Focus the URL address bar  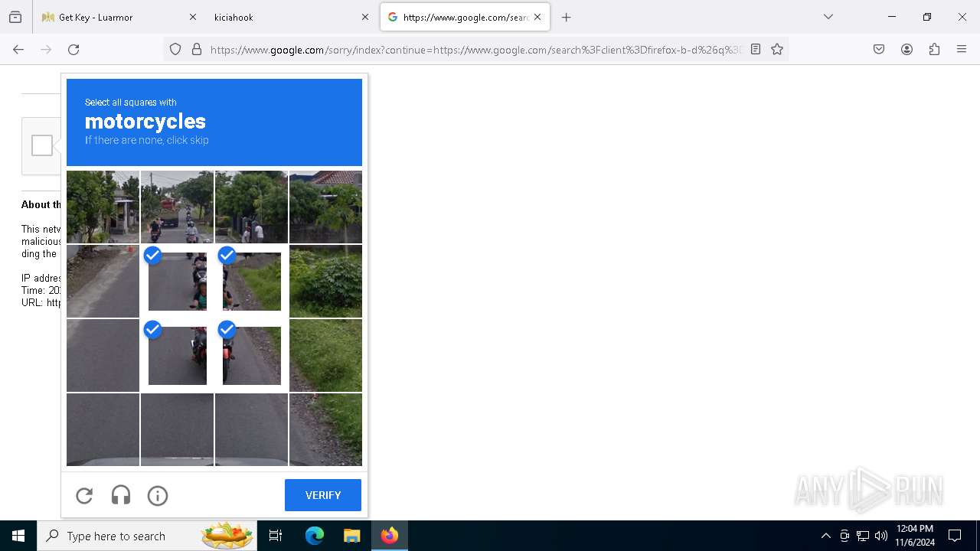pyautogui.click(x=475, y=49)
